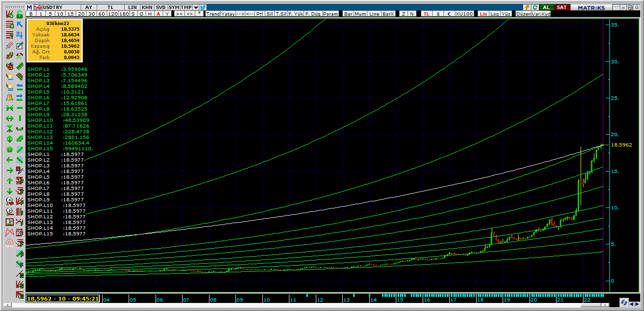Click the yellow lightning bolt icon
This screenshot has width=644, height=311.
pyautogui.click(x=527, y=8)
